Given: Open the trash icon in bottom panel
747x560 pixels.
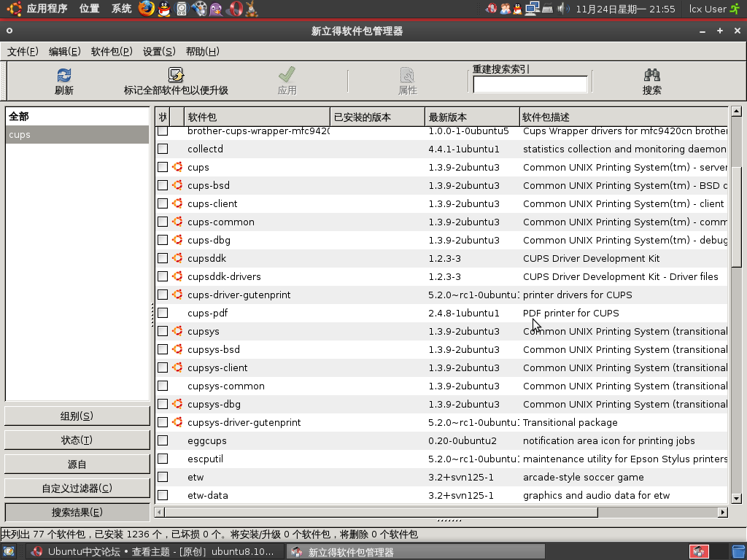Looking at the screenshot, I should [739, 552].
